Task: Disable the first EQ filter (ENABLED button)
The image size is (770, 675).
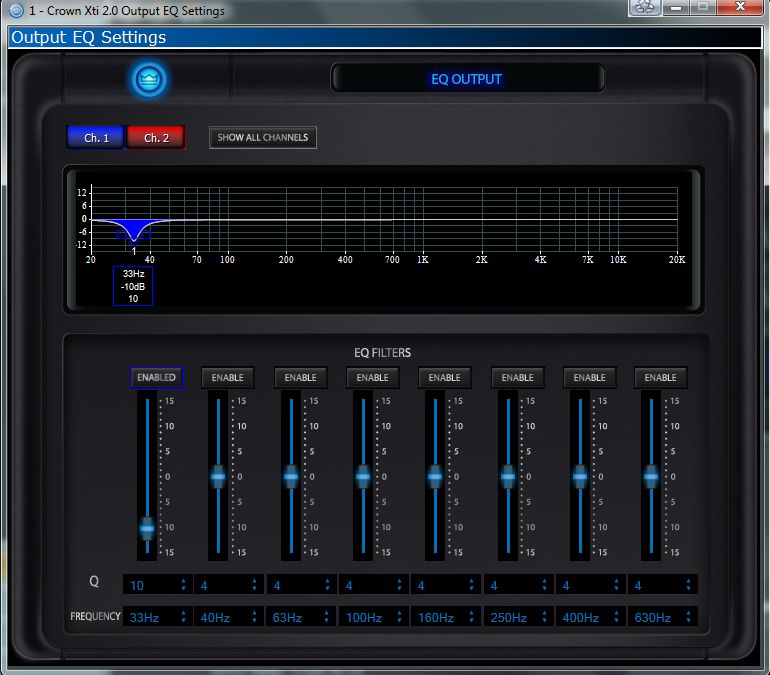Action: [156, 377]
